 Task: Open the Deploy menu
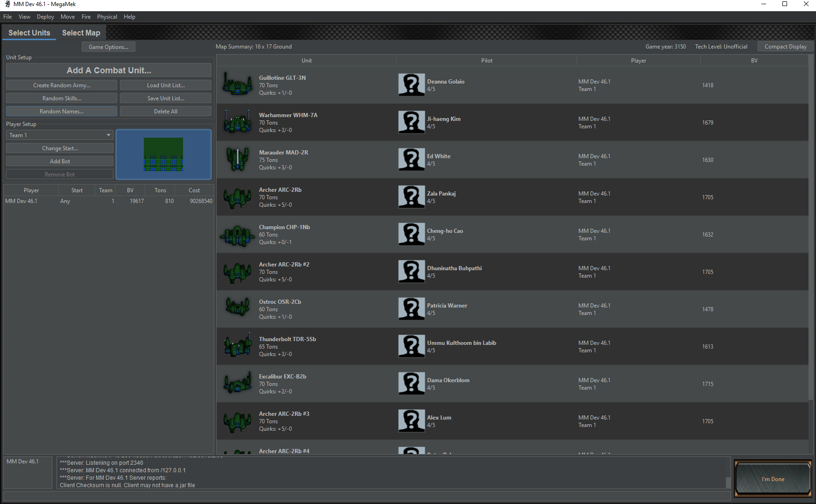(x=45, y=16)
